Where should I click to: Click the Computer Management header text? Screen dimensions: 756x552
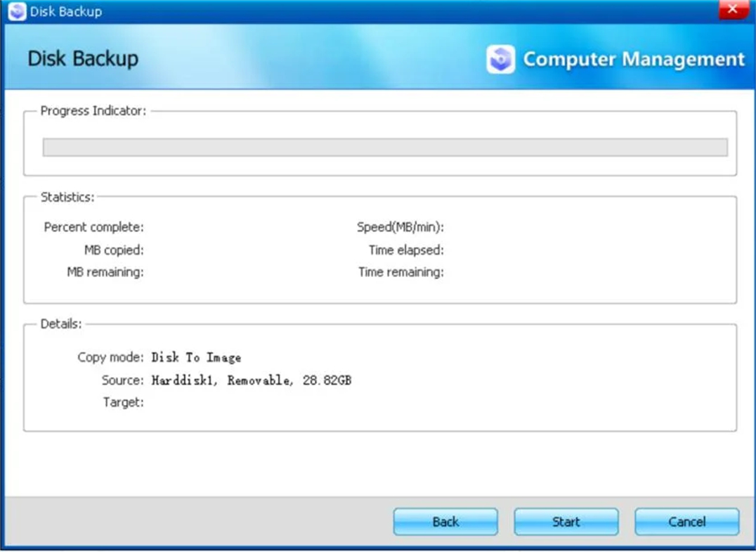tap(633, 60)
